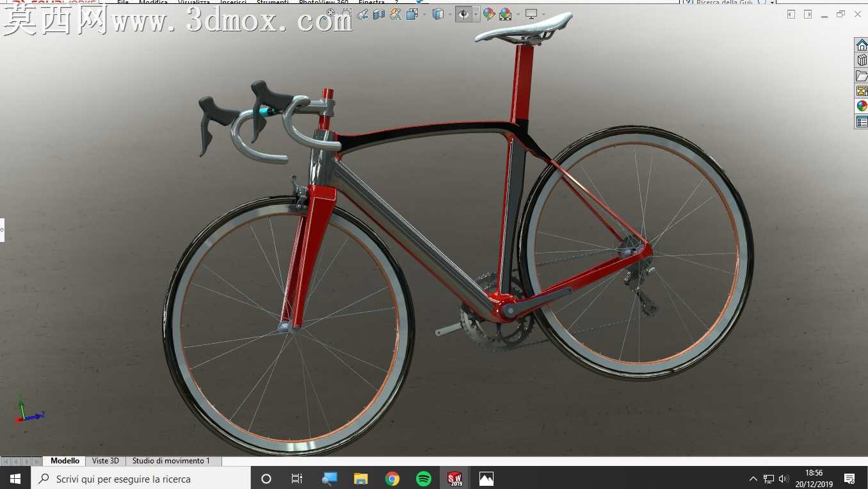Expand View Settings dropdown arrow
The height and width of the screenshot is (489, 868).
click(x=543, y=14)
